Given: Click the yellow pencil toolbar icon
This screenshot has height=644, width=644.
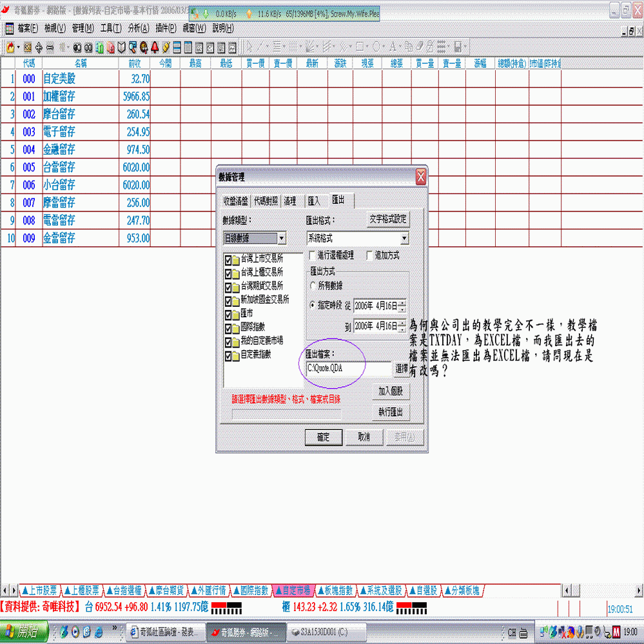Looking at the screenshot, I should pos(166,47).
